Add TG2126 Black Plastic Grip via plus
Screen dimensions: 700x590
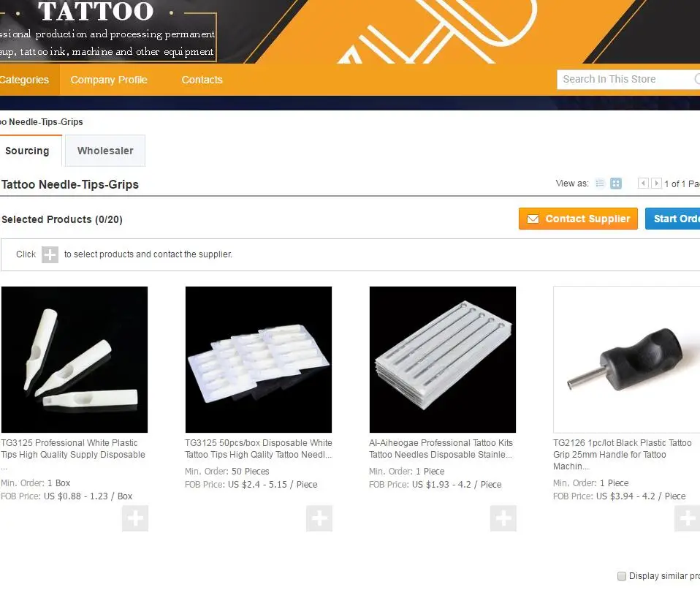tap(687, 518)
